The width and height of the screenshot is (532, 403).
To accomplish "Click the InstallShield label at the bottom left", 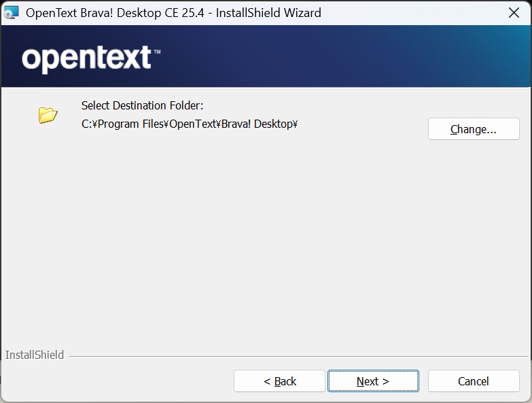I will tap(35, 355).
